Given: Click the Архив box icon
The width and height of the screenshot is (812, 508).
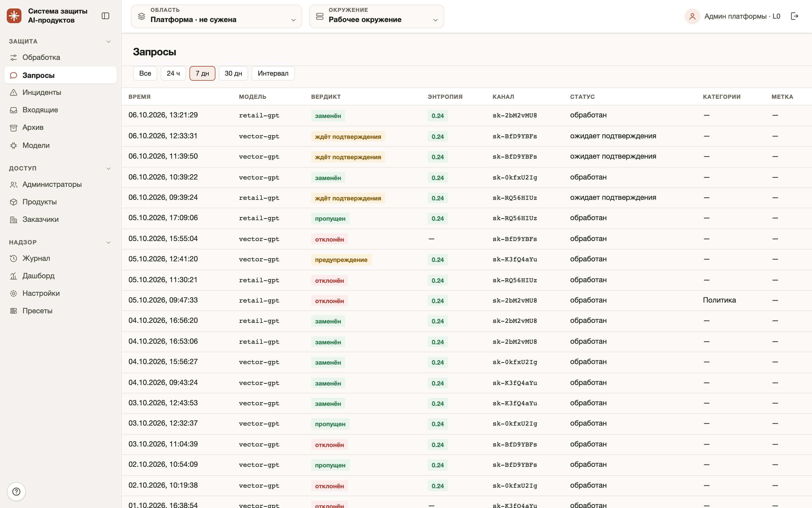Looking at the screenshot, I should [x=14, y=128].
